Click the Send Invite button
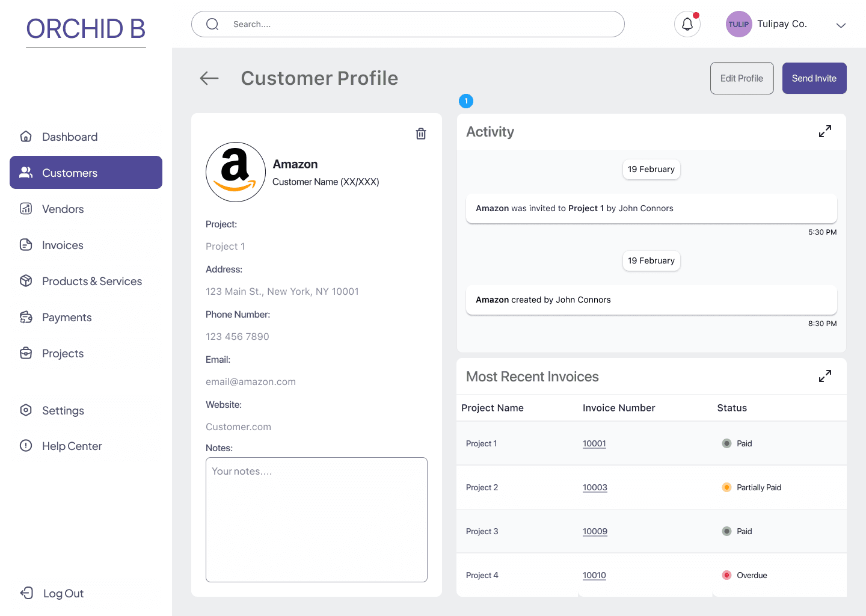Viewport: 866px width, 616px height. pos(814,78)
